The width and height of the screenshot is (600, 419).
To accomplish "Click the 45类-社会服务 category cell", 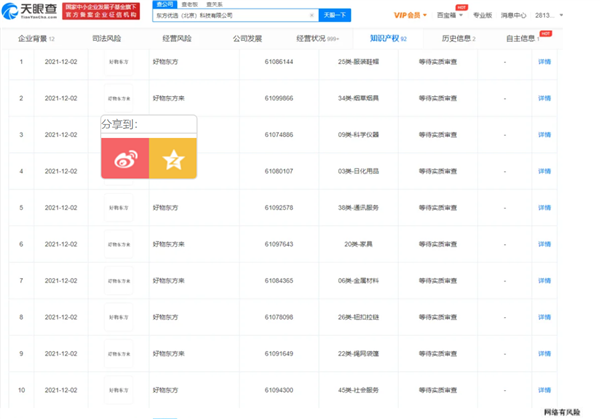I will point(358,390).
